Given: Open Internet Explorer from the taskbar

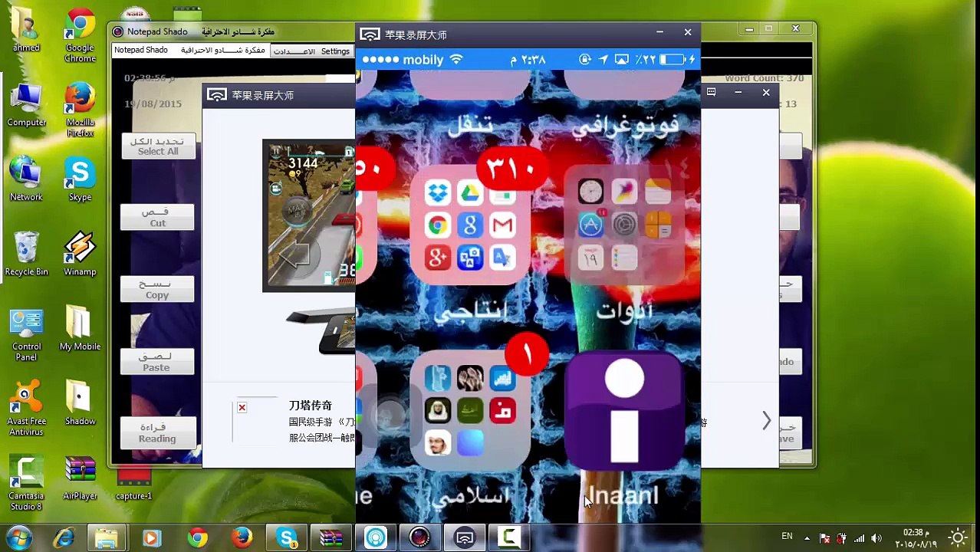Looking at the screenshot, I should (x=63, y=538).
